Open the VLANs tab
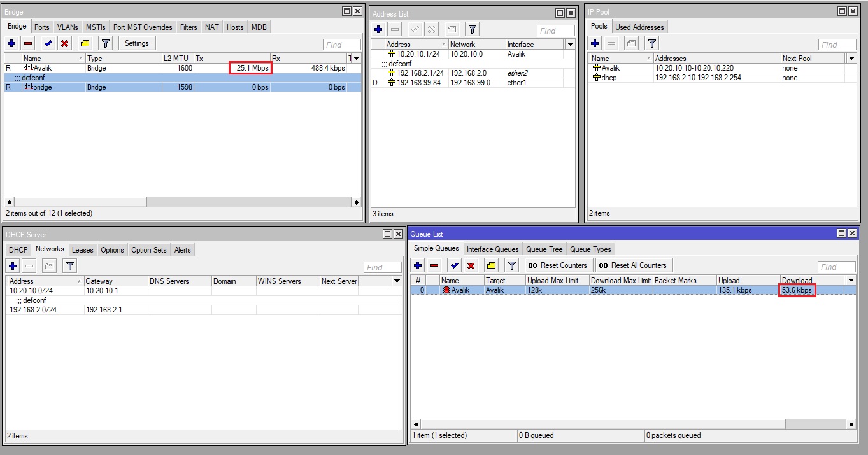The height and width of the screenshot is (455, 868). coord(68,27)
